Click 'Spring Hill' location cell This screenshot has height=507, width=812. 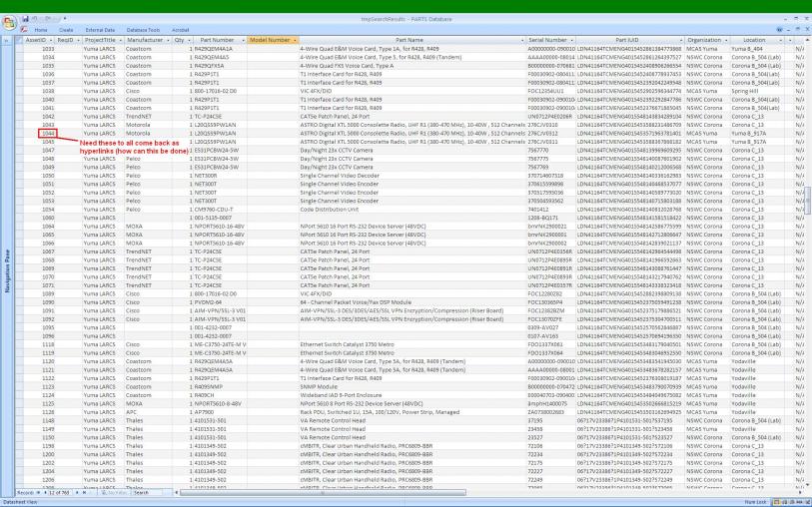[757, 91]
